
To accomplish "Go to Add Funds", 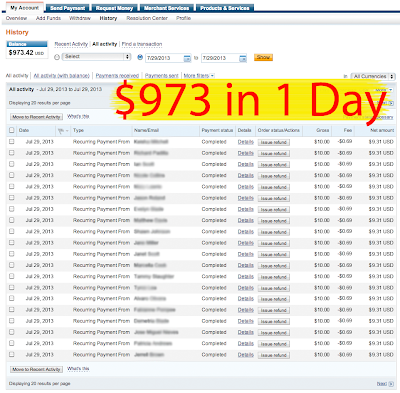I will click(x=48, y=18).
